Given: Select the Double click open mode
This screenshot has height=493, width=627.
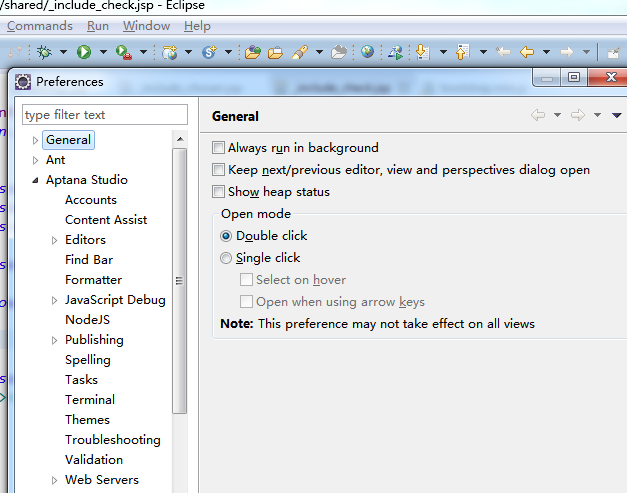Looking at the screenshot, I should pyautogui.click(x=226, y=236).
